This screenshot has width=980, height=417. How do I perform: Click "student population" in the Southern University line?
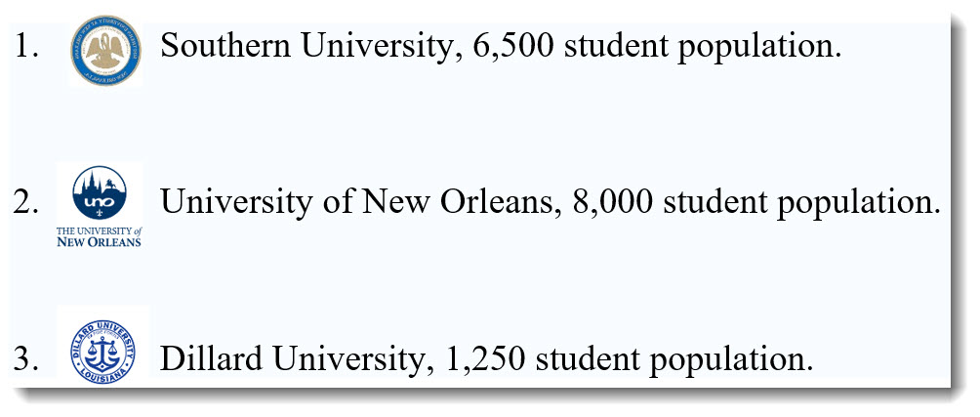(x=703, y=49)
